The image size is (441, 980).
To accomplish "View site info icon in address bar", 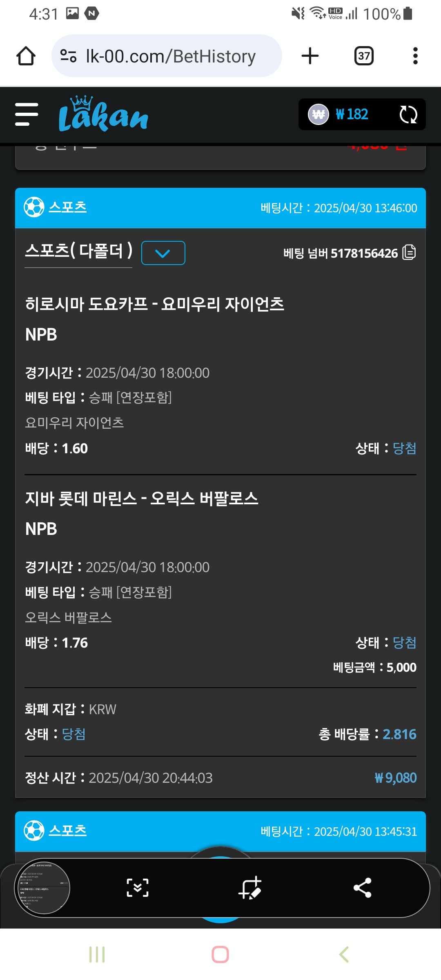I will coord(68,56).
